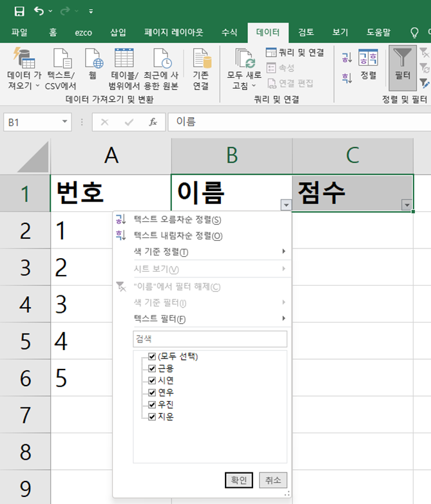The width and height of the screenshot is (431, 504).
Task: Click "이름"에서 필터 해제 menu item
Action: click(202, 286)
